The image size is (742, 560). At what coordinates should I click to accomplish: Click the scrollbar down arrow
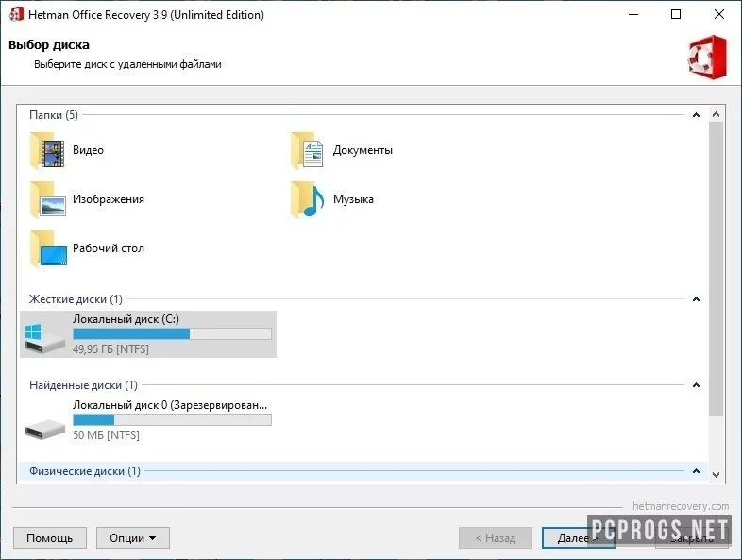716,474
